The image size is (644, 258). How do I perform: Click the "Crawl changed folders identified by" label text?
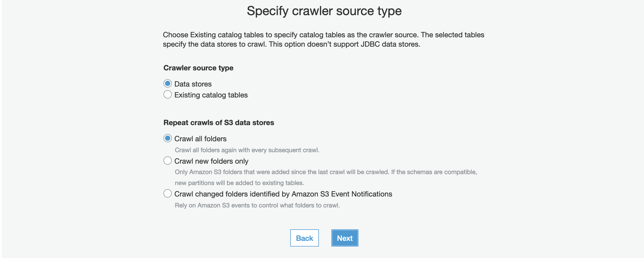[x=283, y=194]
